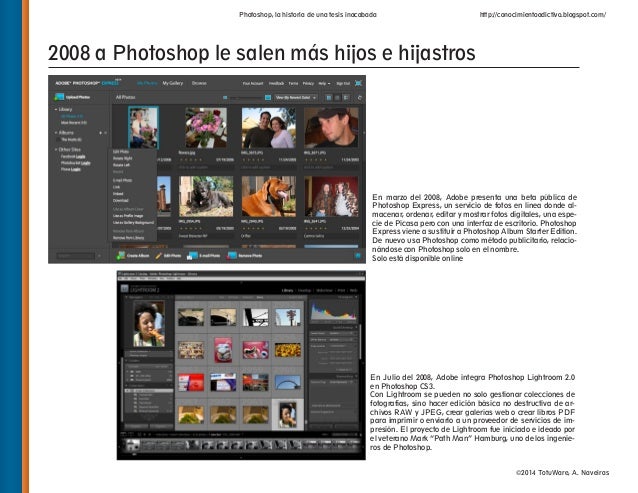Click the fullscreen icon in Photoshop Express header
This screenshot has height=493, width=638.
(358, 83)
